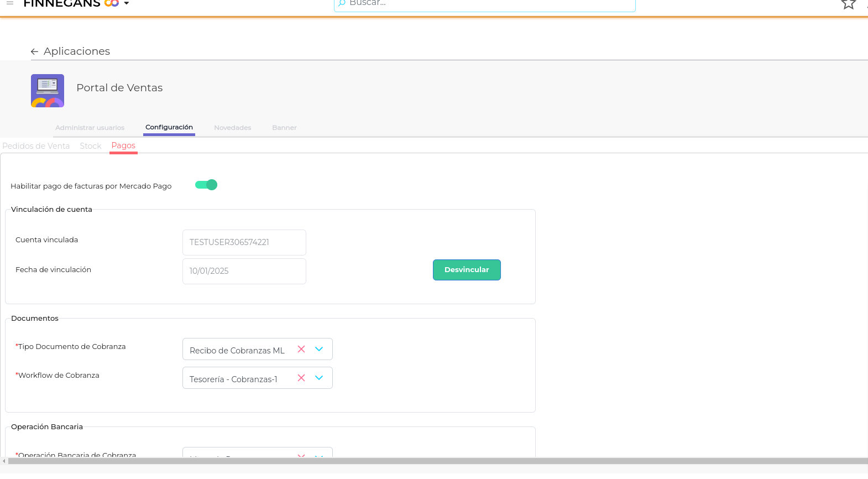The height and width of the screenshot is (479, 868).
Task: Clear the Tipo Documento de Cobranza selection
Action: coord(301,349)
